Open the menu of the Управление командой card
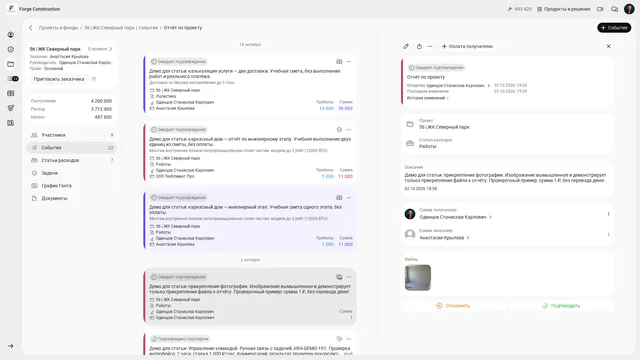Viewport: 640px width, 360px height. click(x=349, y=339)
